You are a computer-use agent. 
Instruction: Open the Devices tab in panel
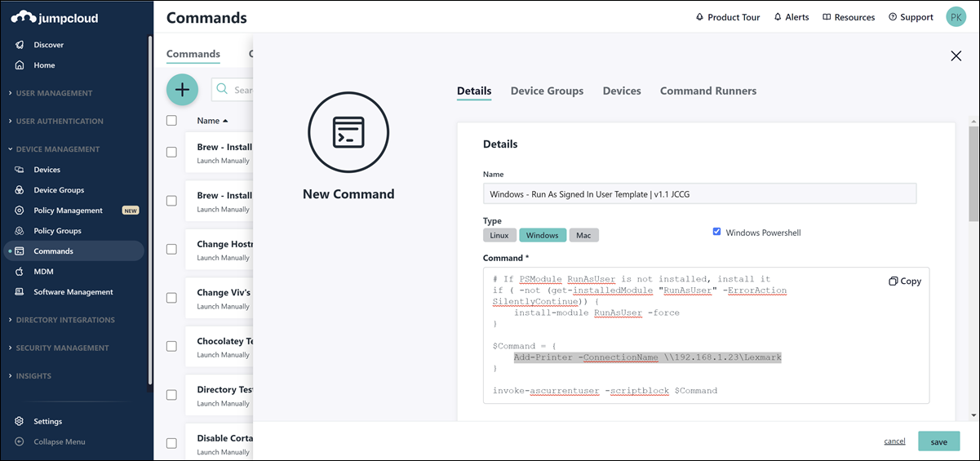pyautogui.click(x=622, y=91)
